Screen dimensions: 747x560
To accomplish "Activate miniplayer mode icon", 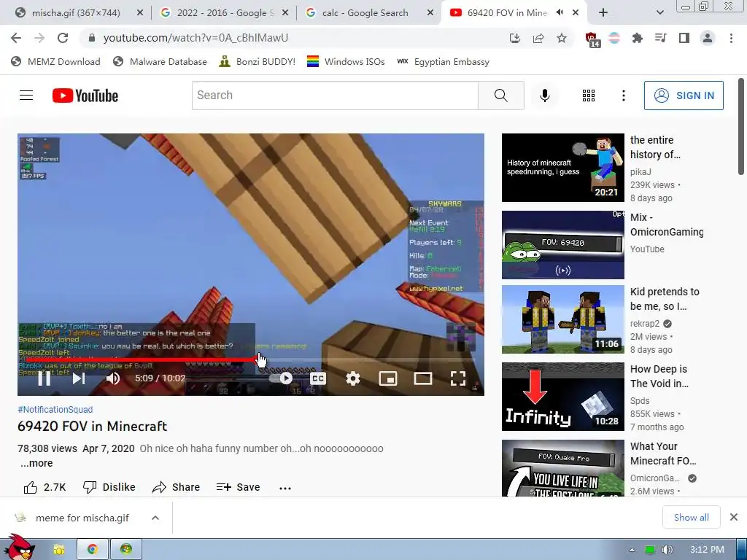I will click(x=388, y=378).
